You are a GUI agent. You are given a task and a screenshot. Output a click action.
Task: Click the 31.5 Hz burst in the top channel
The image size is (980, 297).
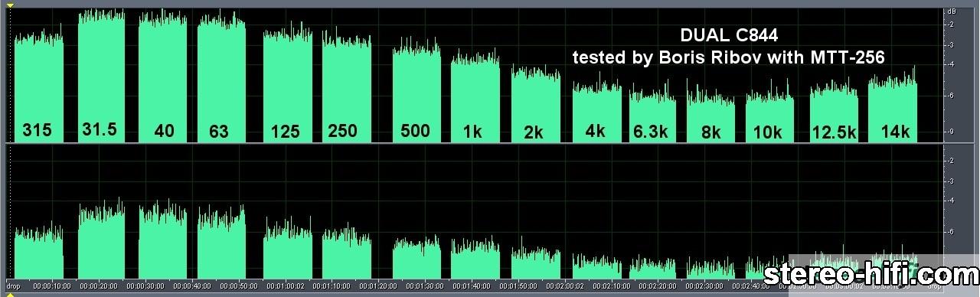click(101, 77)
